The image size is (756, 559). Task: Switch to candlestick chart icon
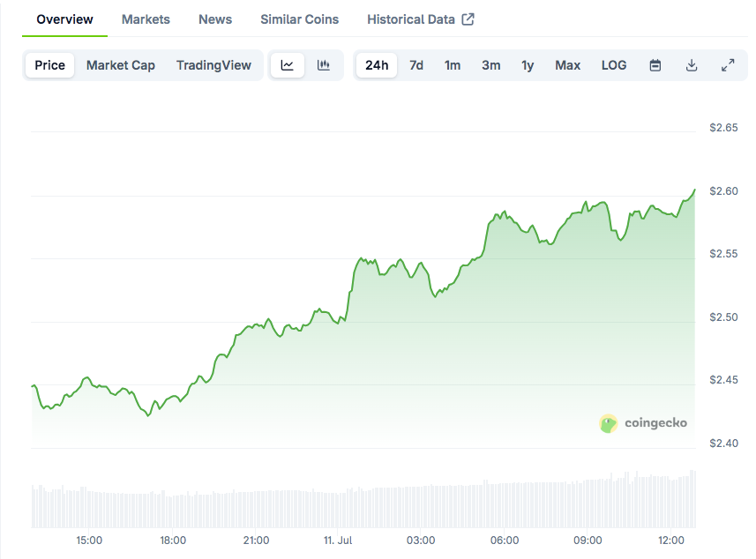click(324, 65)
